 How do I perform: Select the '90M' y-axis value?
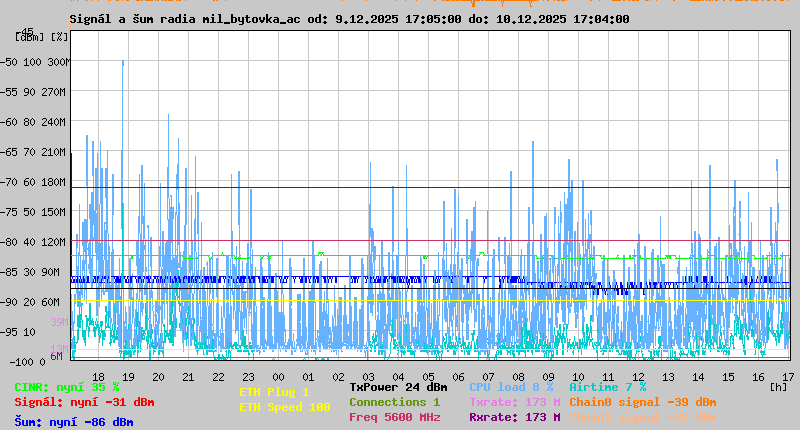coord(51,272)
